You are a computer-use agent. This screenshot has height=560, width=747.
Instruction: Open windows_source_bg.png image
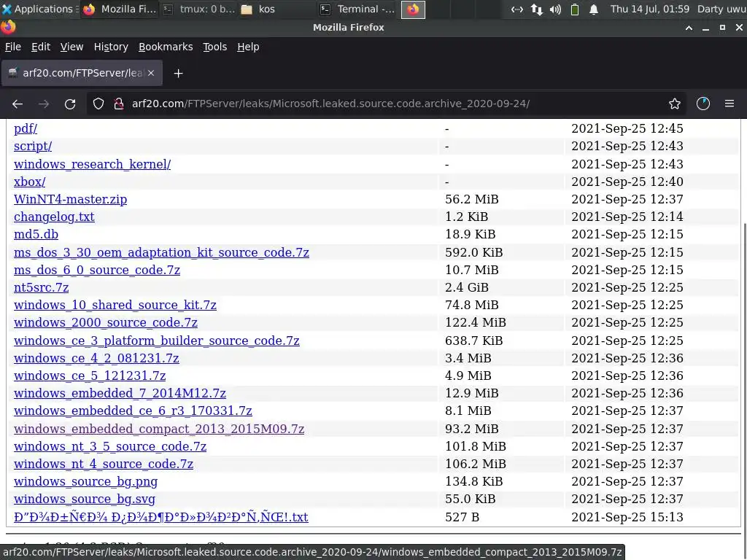86,481
